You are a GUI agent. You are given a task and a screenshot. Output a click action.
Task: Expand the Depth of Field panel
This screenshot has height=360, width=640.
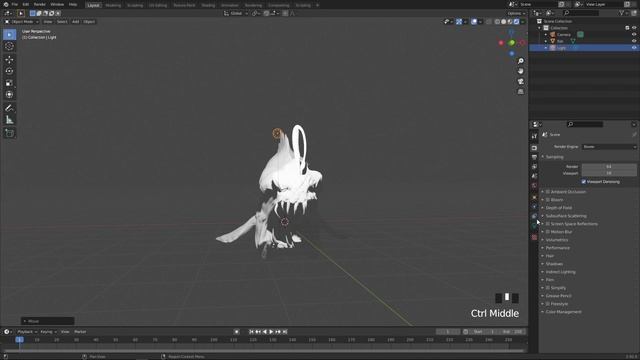point(559,208)
